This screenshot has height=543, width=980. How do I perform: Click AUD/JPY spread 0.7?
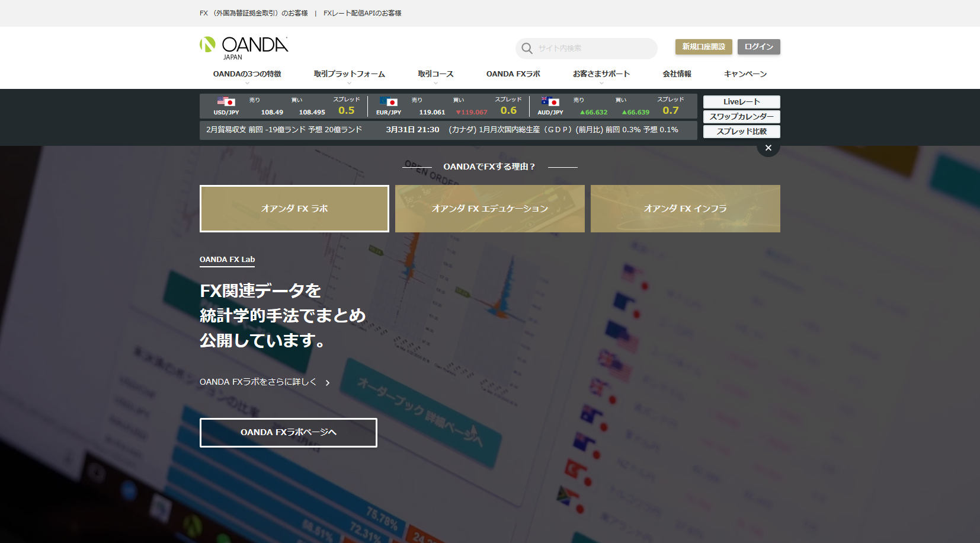point(671,110)
